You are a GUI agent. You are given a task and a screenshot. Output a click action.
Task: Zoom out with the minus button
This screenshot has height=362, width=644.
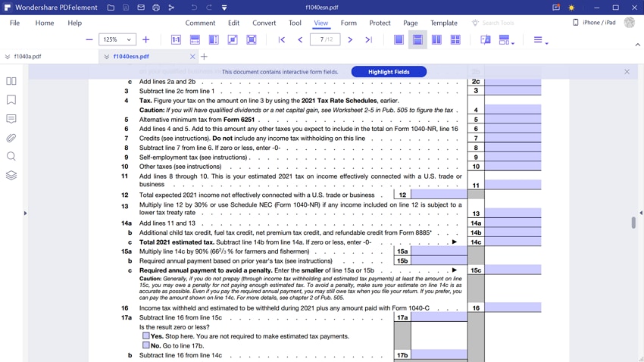tap(89, 40)
